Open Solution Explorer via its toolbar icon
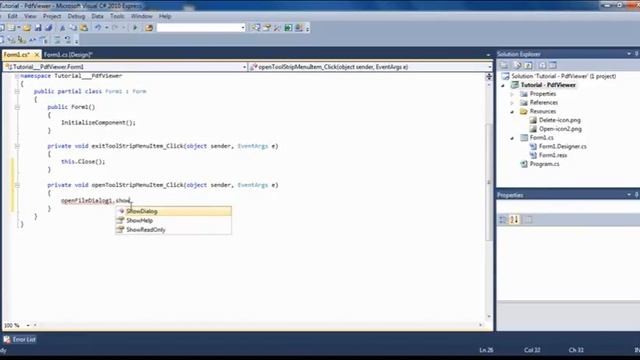 [256, 28]
